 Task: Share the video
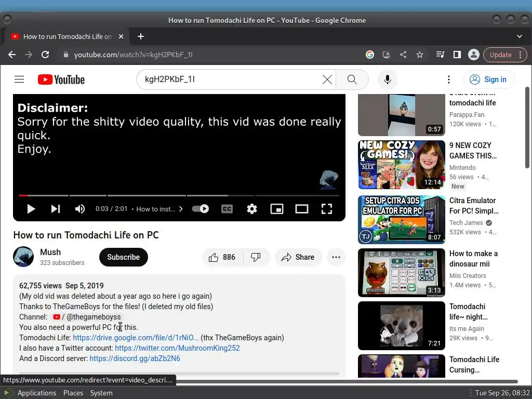pyautogui.click(x=298, y=257)
